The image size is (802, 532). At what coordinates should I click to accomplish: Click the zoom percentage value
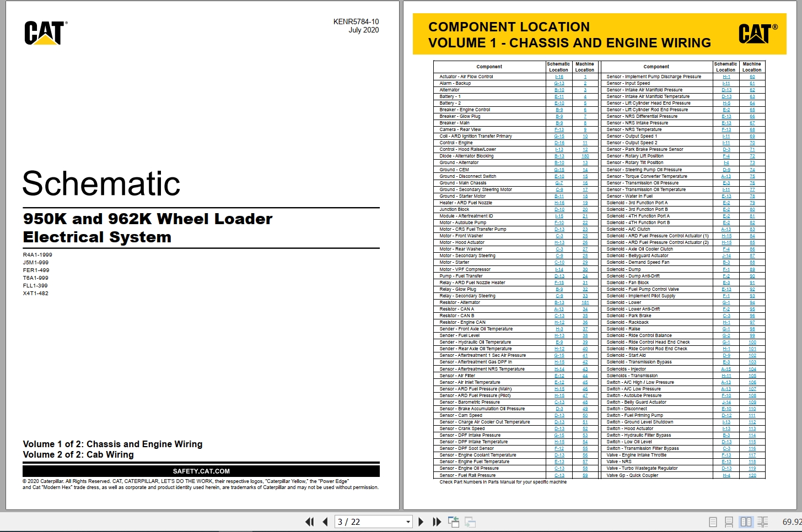(792, 522)
